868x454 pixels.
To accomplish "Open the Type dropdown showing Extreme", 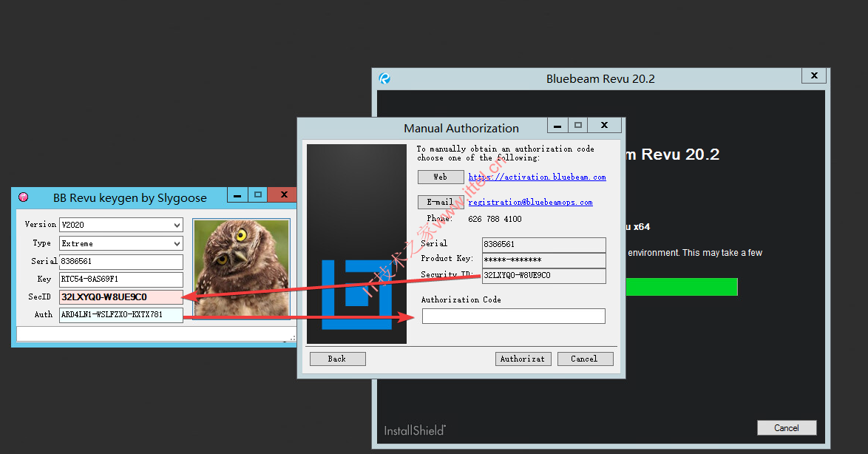I will pos(121,243).
